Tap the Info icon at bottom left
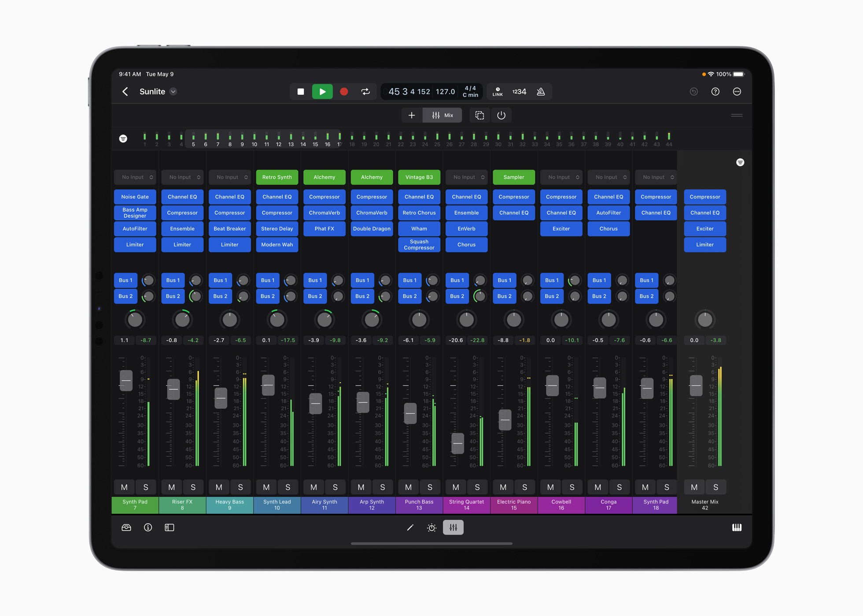The width and height of the screenshot is (863, 616). [148, 528]
